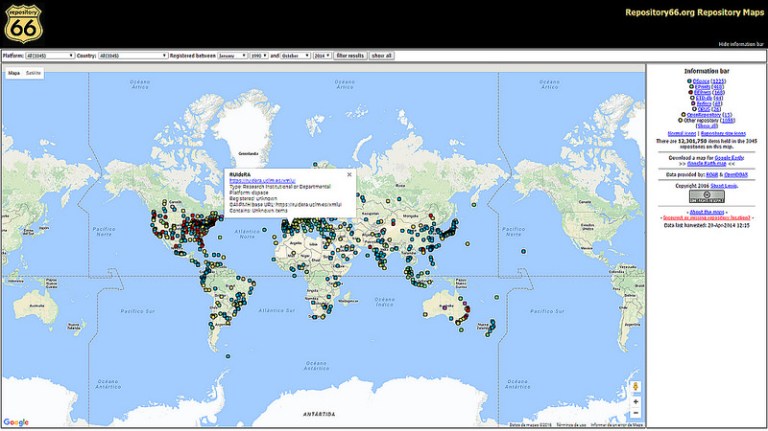
Task: Filter map by ETD-db link
Action: (x=704, y=98)
